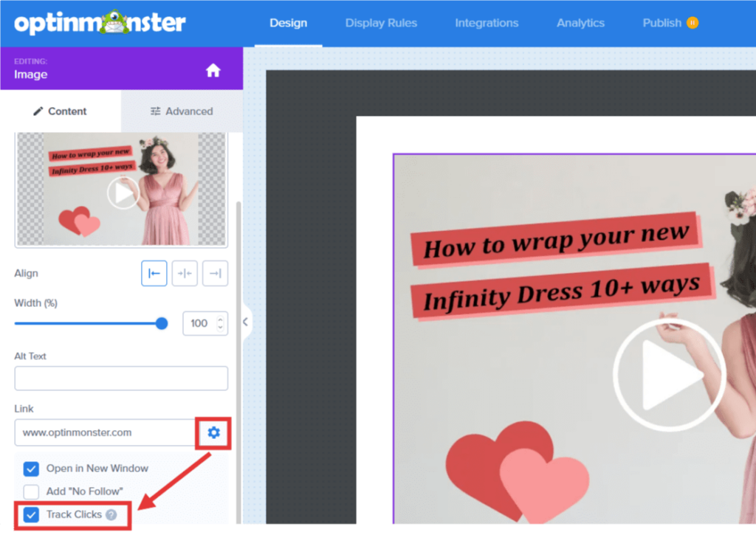756x546 pixels.
Task: Click the Link URL field
Action: (x=105, y=432)
